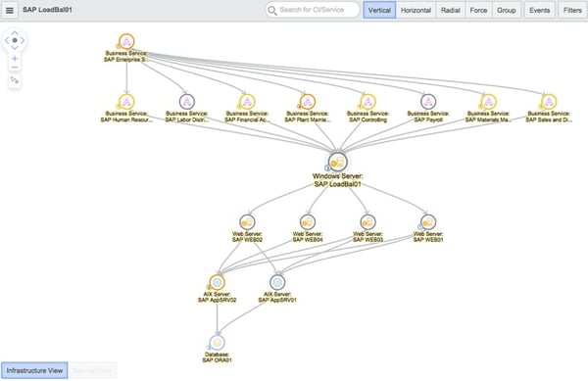Click the SAP AppSRV02 AIX Server node
588x381 pixels.
tap(217, 282)
